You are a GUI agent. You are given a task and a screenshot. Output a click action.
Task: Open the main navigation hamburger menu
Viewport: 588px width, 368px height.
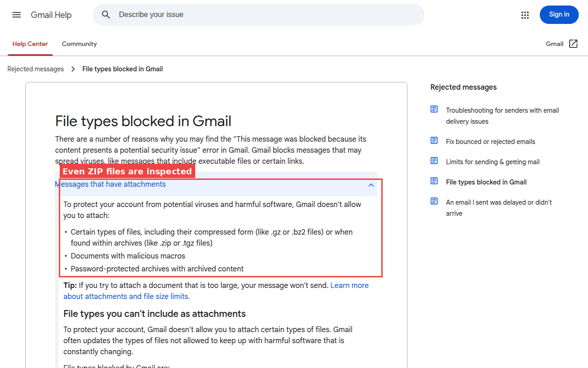tap(17, 15)
